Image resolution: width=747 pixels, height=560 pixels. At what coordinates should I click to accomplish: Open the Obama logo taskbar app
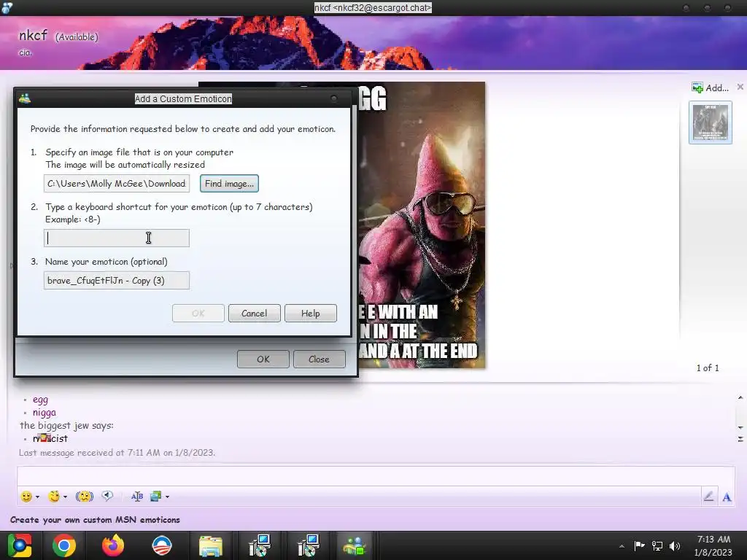(162, 545)
